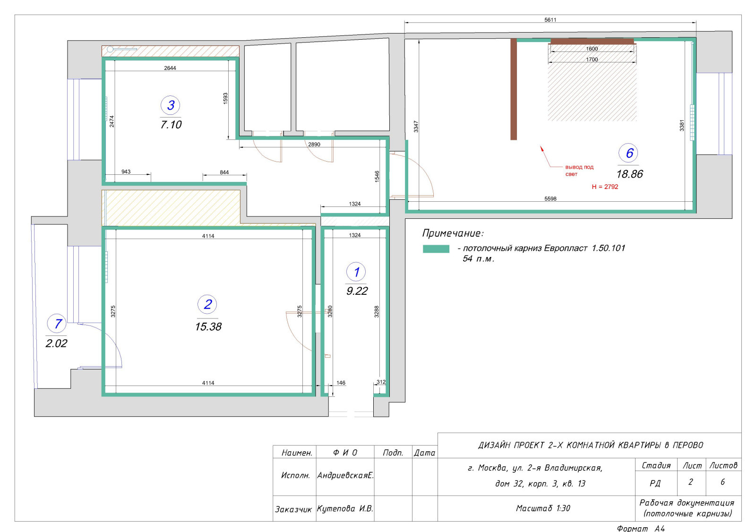This screenshot has height=532, width=756.
Task: Click the circled number 7 balcony marker
Action: [57, 324]
